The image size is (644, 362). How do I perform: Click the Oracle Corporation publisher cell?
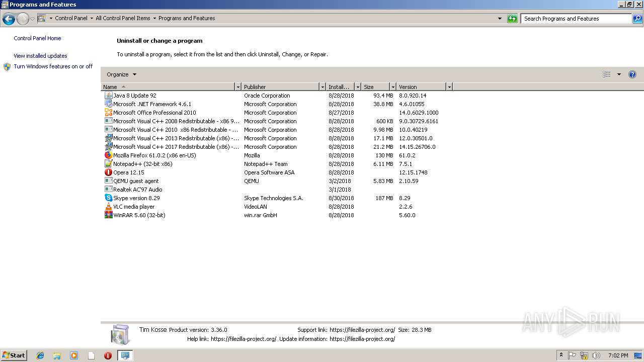pos(267,96)
